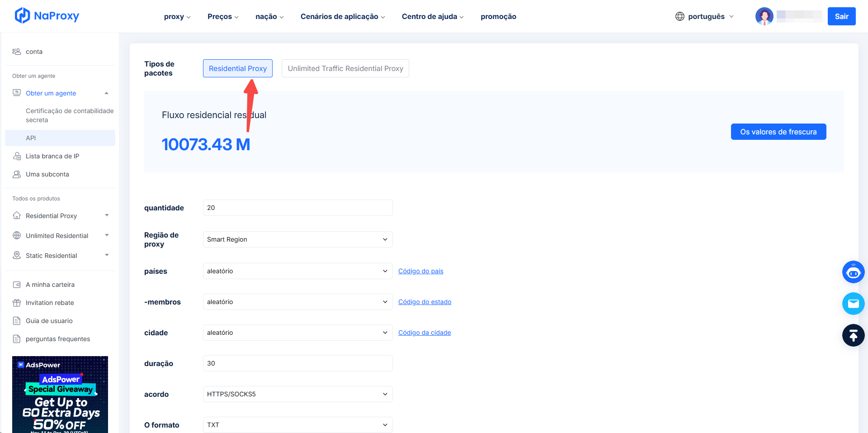Open the user avatar profile

coord(764,16)
